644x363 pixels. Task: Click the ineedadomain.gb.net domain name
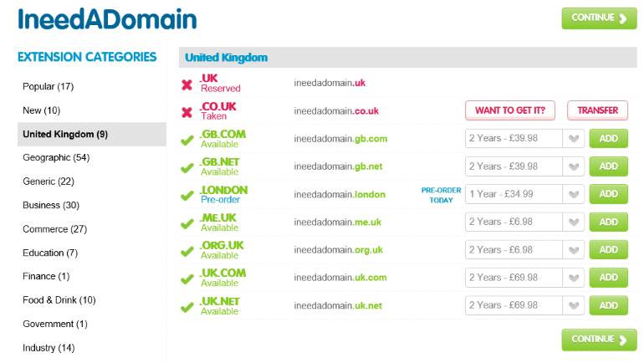(338, 166)
